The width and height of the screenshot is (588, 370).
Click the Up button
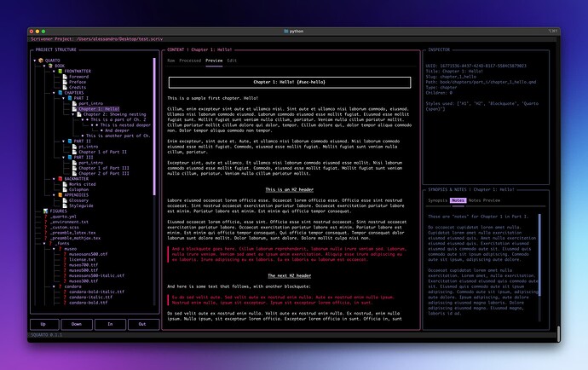coord(43,324)
